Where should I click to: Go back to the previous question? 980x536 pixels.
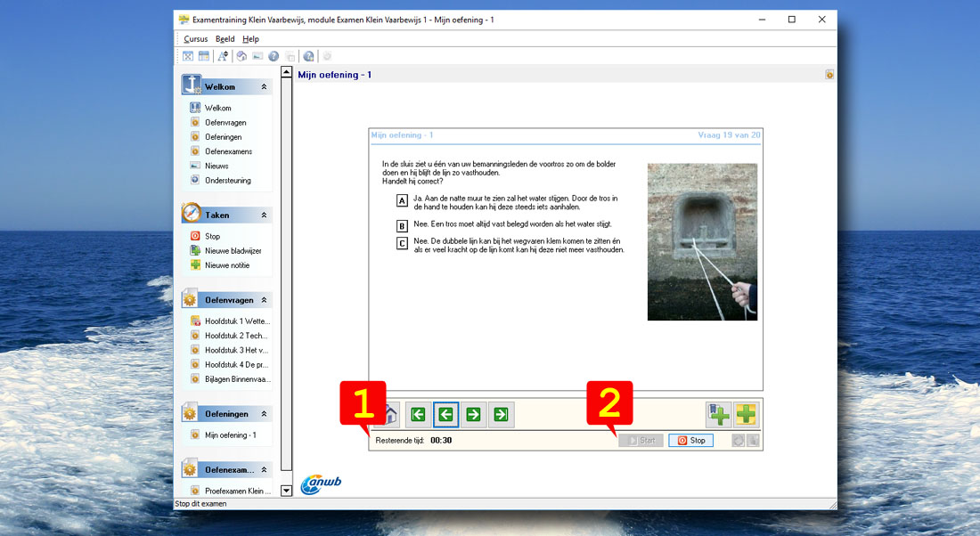click(x=446, y=414)
